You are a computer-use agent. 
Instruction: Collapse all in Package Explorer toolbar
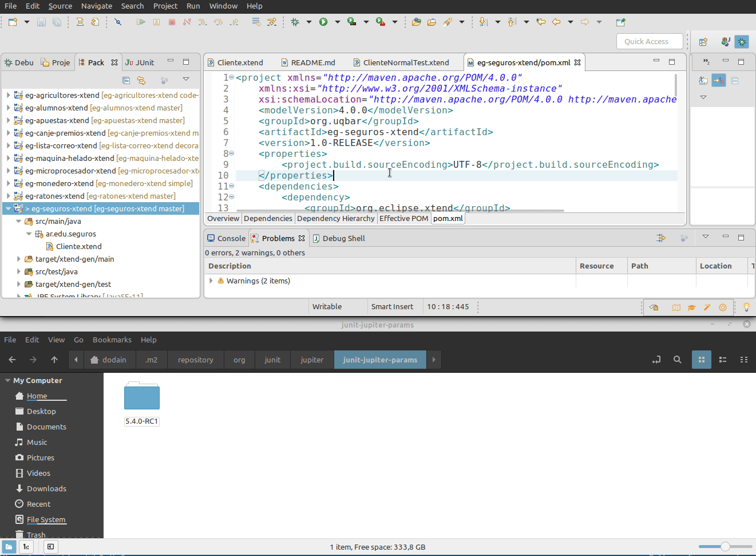(x=126, y=80)
